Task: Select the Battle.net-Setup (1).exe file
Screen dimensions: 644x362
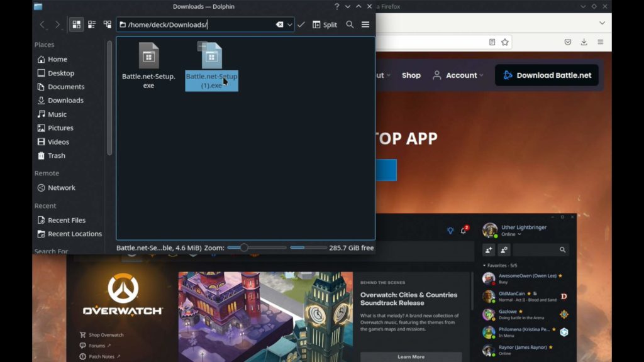Action: pyautogui.click(x=211, y=66)
